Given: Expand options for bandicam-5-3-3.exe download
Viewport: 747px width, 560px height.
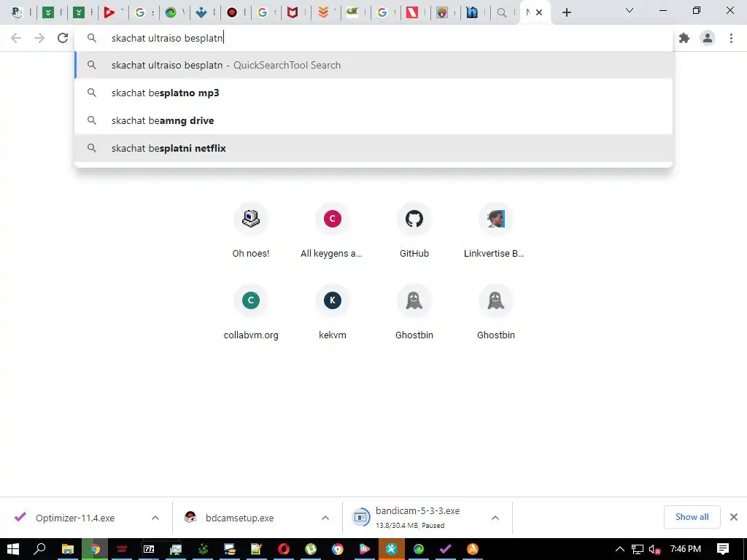Looking at the screenshot, I should tap(495, 518).
